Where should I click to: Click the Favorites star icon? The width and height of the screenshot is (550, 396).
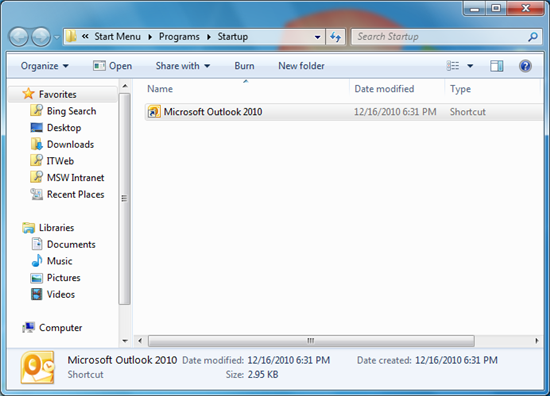[x=28, y=94]
